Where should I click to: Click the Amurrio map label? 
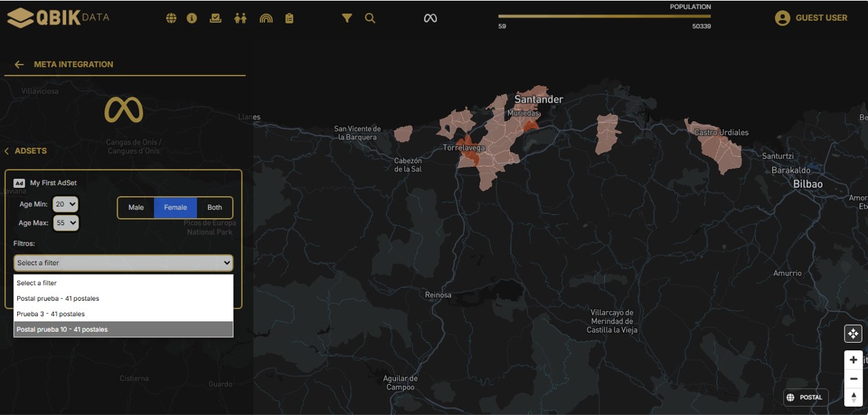[x=787, y=273]
